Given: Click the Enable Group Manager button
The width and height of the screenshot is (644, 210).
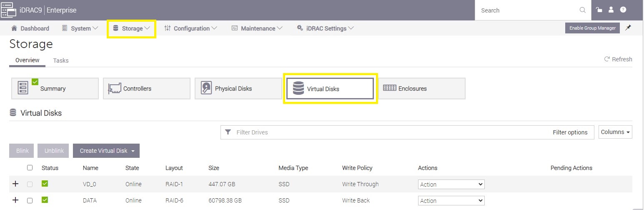Looking at the screenshot, I should click(592, 28).
